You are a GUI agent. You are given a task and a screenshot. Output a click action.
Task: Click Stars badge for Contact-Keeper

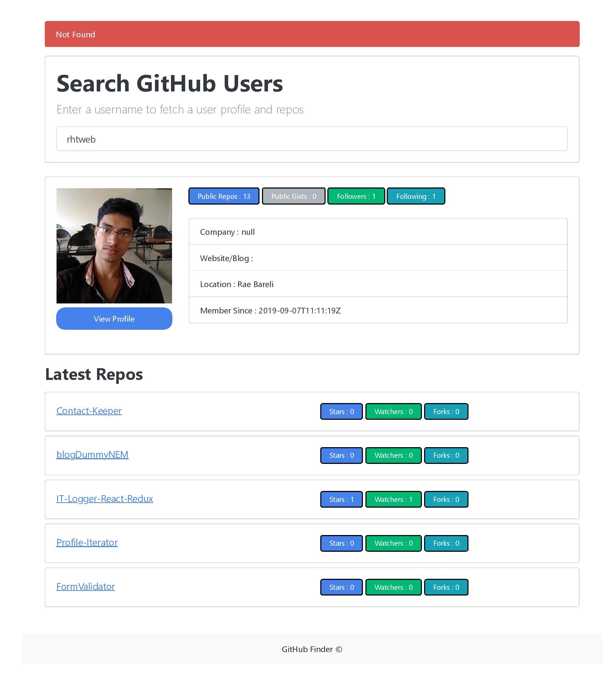click(342, 412)
